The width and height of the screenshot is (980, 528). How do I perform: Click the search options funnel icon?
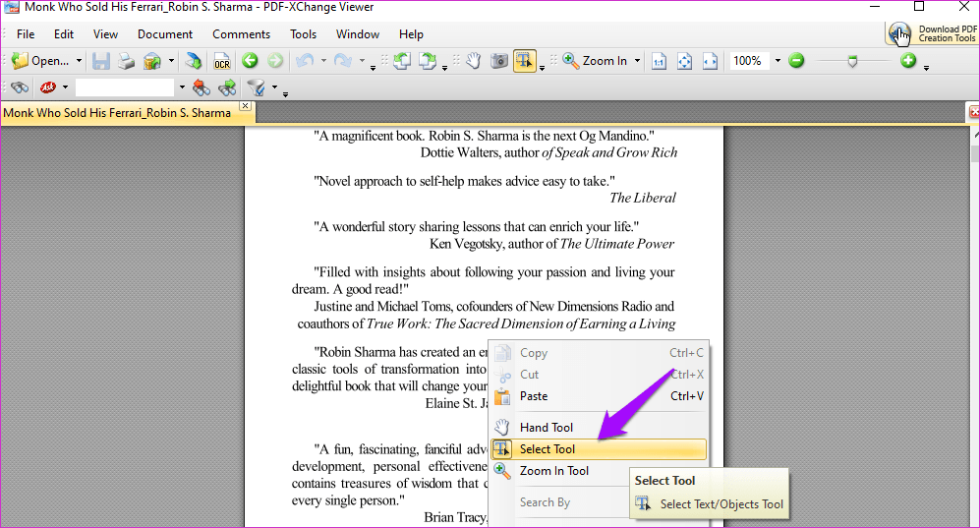pos(256,88)
